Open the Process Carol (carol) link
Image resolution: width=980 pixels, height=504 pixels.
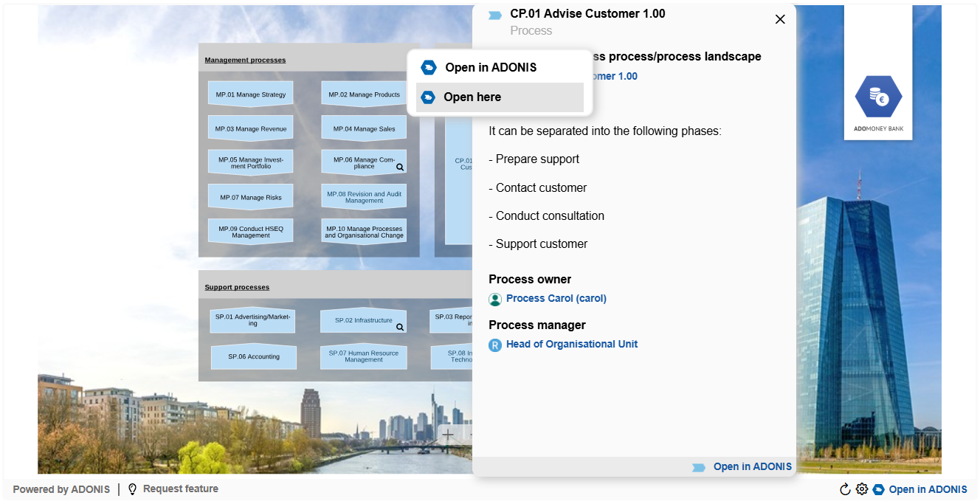click(x=556, y=299)
